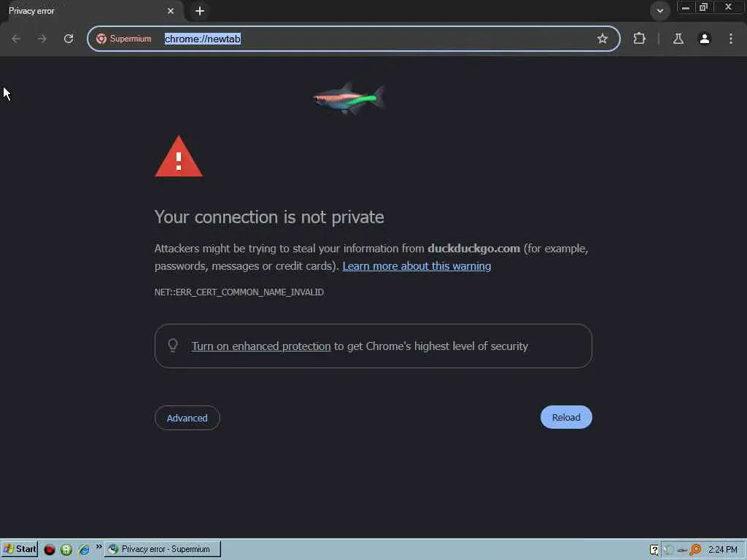Image resolution: width=747 pixels, height=560 pixels.
Task: Click the reload page icon
Action: pos(69,39)
